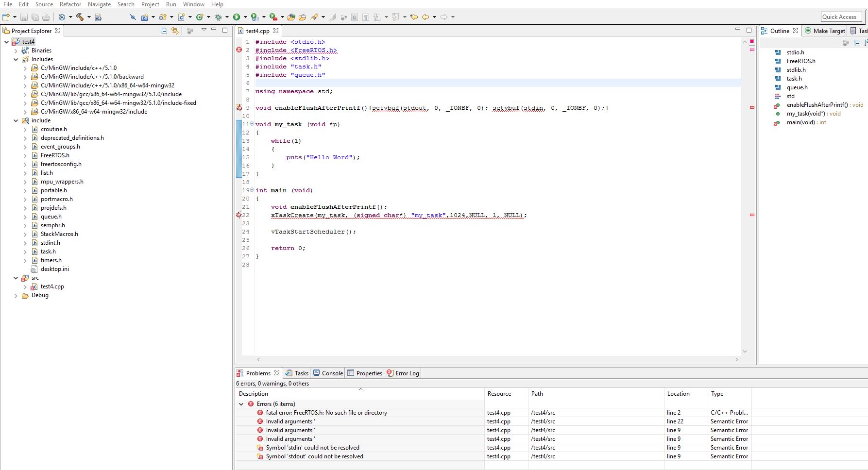Collapse the include folder tree
Screen dimensions: 868x470
pyautogui.click(x=17, y=120)
